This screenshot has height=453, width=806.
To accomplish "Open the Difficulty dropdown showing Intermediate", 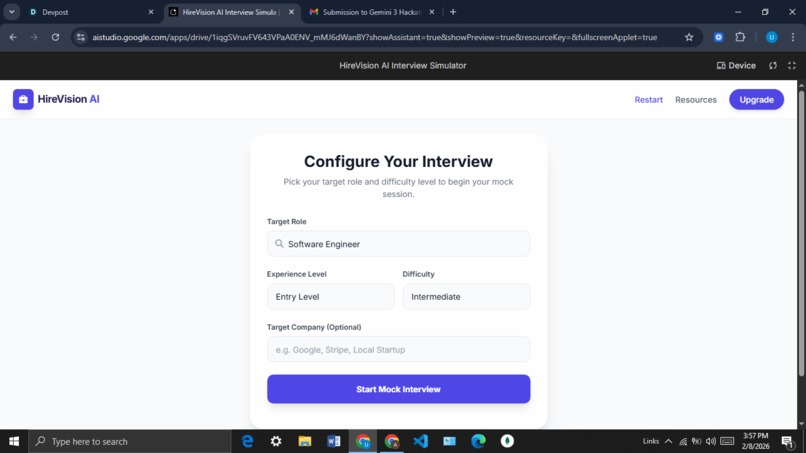I will 466,297.
